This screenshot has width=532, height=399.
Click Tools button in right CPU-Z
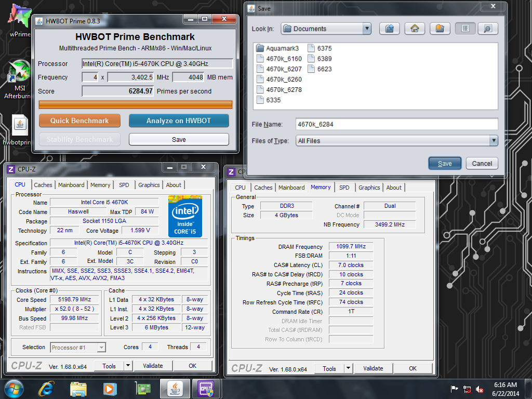coord(329,368)
